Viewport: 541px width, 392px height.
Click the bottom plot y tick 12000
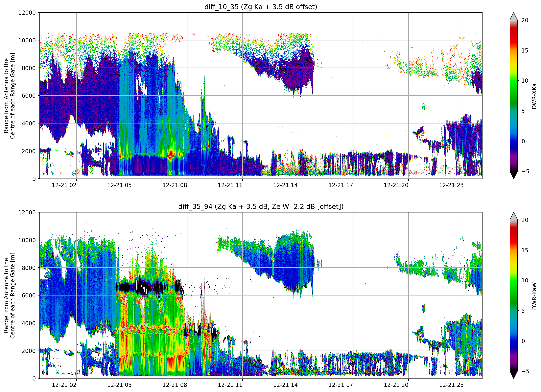pos(27,212)
